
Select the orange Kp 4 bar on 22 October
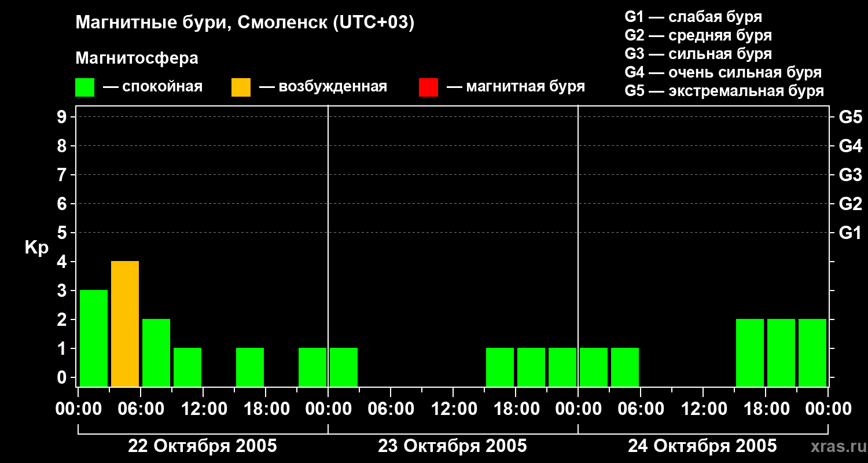click(x=125, y=324)
